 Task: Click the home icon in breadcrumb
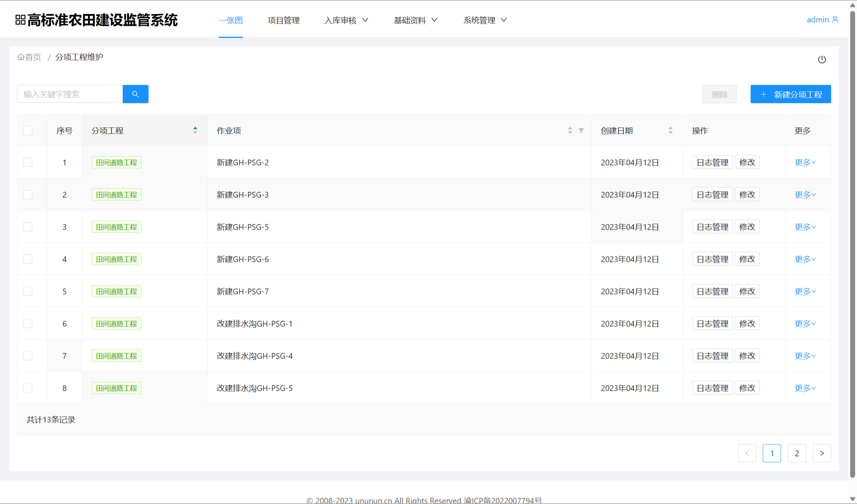point(21,57)
